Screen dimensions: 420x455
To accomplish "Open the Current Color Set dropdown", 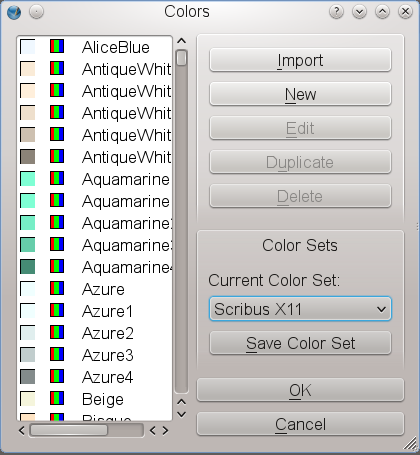I will pyautogui.click(x=300, y=309).
